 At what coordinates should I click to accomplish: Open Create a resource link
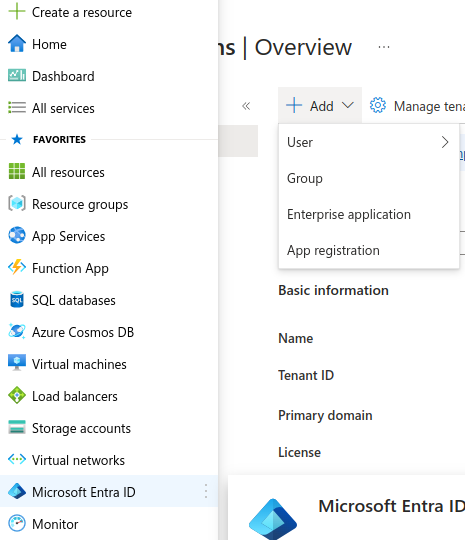click(x=82, y=12)
